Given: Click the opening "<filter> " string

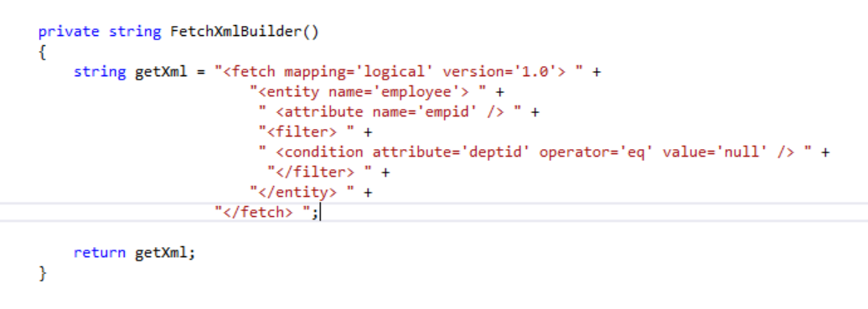Looking at the screenshot, I should tap(307, 131).
